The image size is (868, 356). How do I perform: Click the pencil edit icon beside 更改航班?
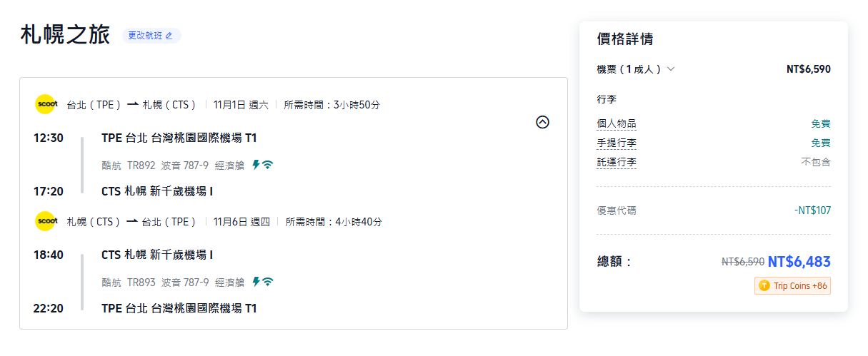click(x=169, y=36)
